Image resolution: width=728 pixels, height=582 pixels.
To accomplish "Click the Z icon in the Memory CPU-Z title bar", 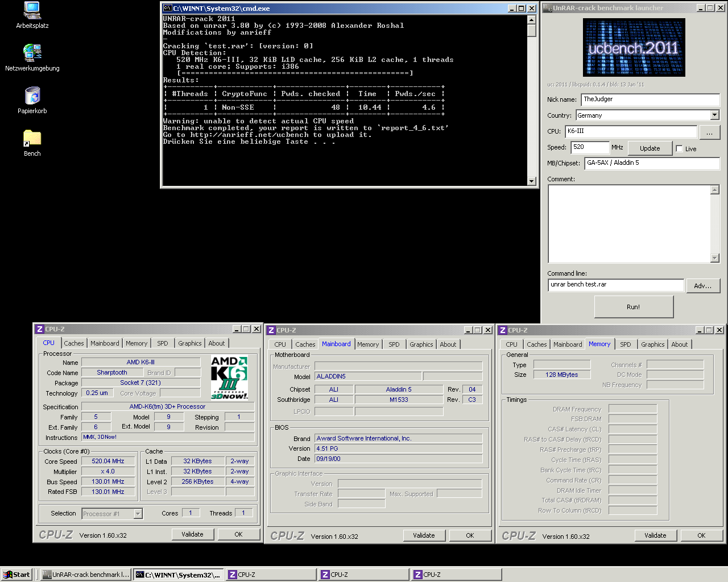I will coord(503,330).
